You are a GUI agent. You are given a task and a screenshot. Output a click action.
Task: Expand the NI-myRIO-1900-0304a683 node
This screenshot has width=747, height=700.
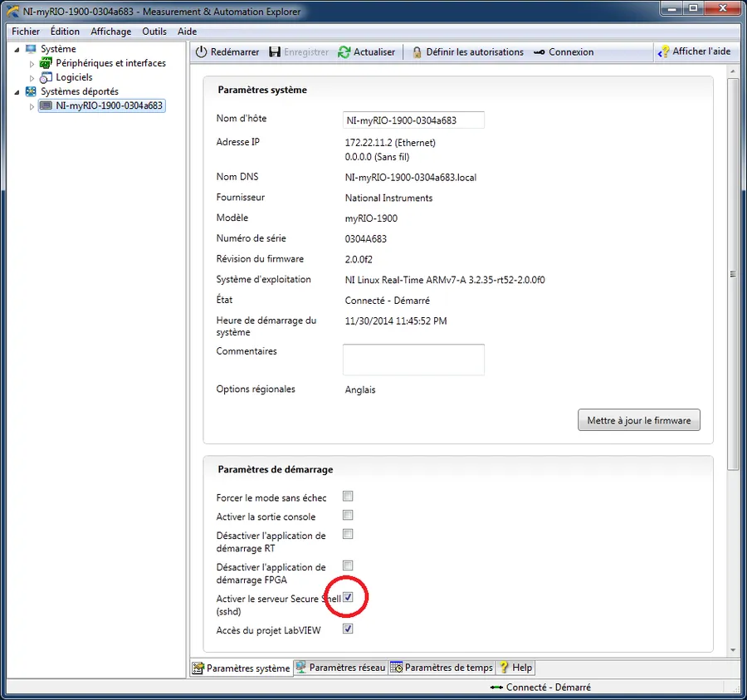click(x=32, y=106)
